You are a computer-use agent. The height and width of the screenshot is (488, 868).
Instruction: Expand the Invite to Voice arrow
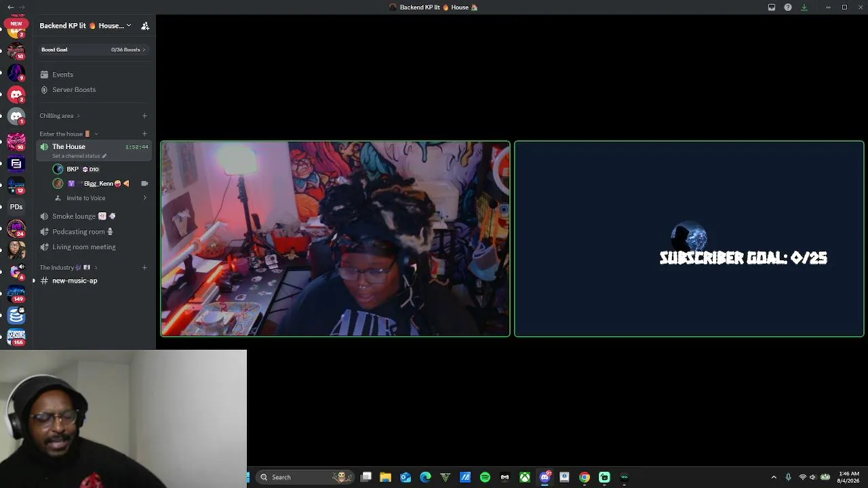pyautogui.click(x=144, y=198)
